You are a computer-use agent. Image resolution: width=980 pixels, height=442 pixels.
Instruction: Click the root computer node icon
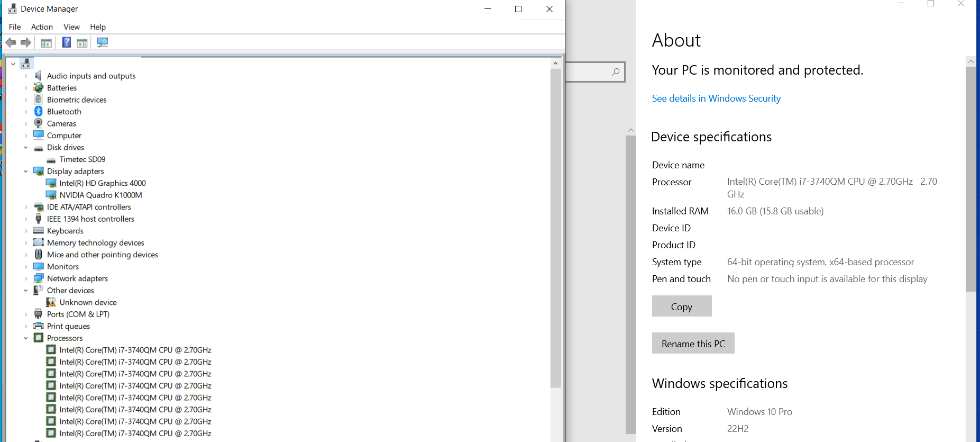click(25, 64)
